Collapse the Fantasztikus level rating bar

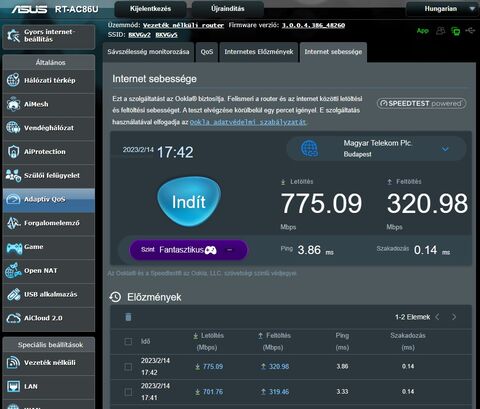[229, 250]
